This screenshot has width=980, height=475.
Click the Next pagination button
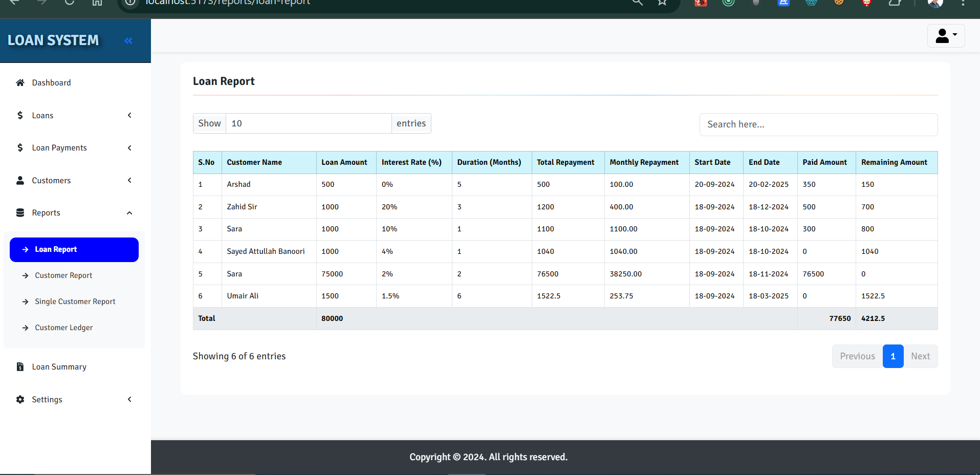(920, 356)
